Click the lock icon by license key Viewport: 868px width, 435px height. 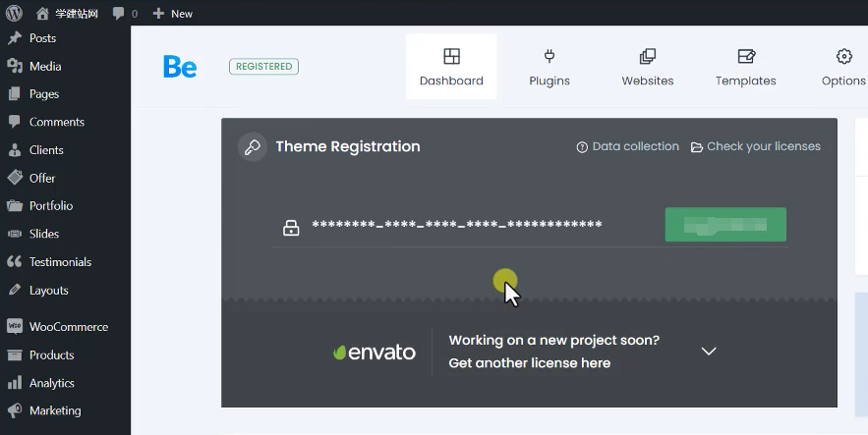pos(291,227)
